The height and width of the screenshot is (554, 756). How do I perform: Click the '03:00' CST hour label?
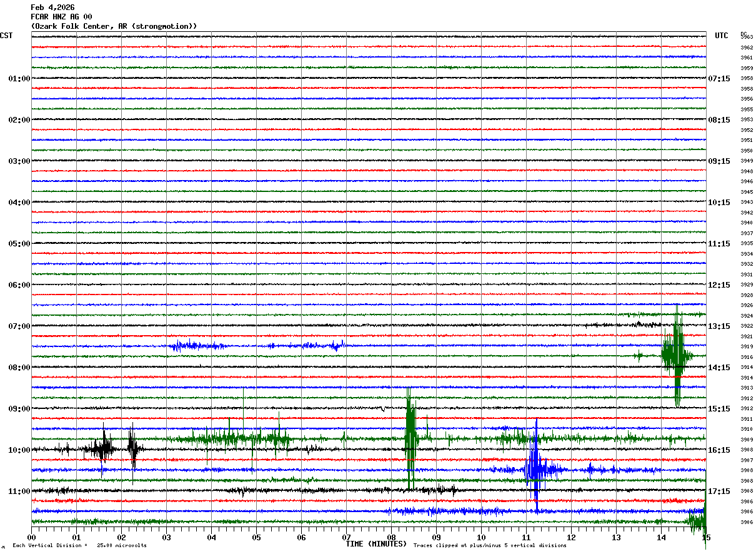(19, 161)
